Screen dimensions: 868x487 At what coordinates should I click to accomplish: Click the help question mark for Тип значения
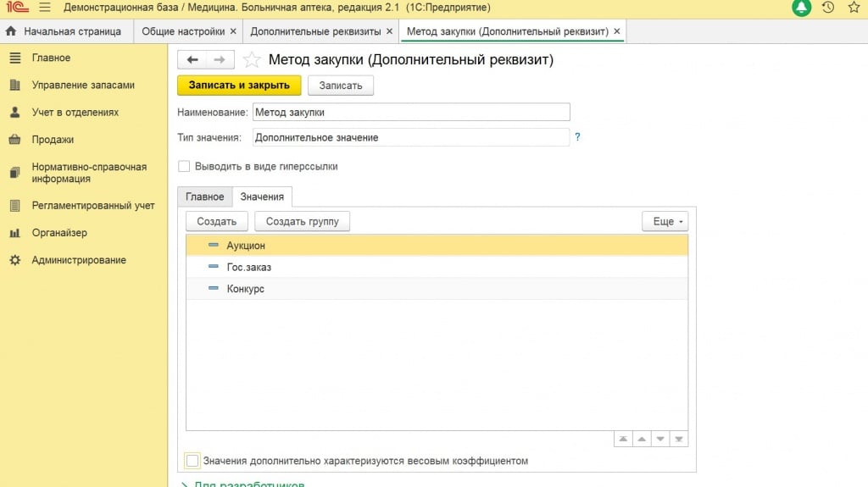[577, 137]
